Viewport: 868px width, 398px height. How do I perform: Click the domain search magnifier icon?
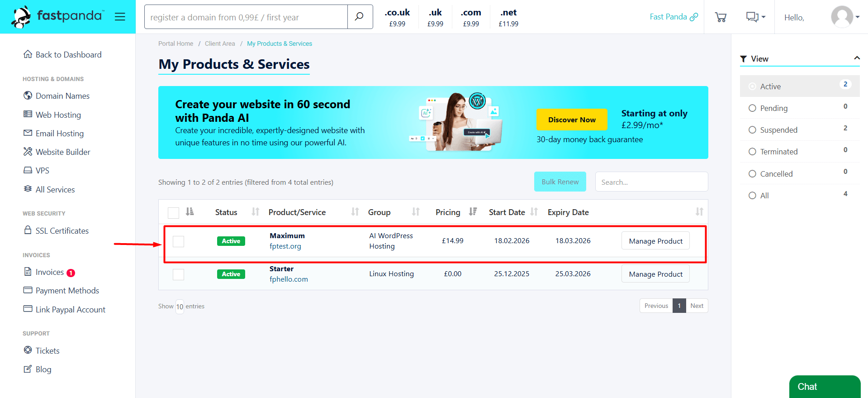pyautogui.click(x=360, y=17)
